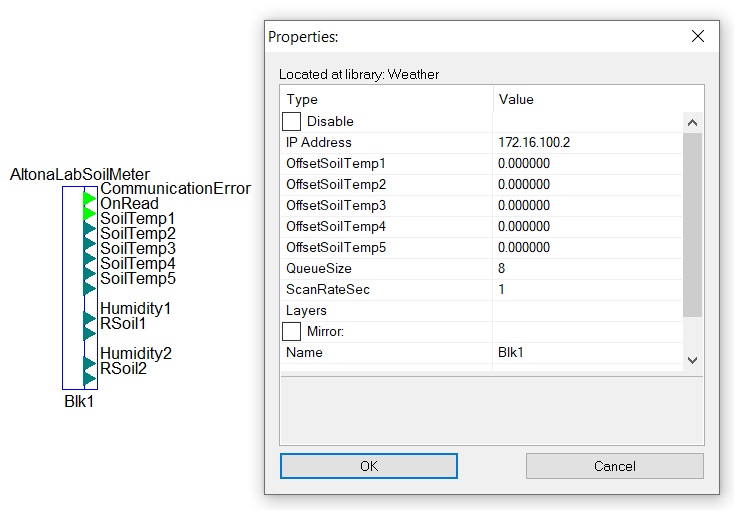Click the RSoil2 output pin triangle
The width and height of the screenshot is (742, 517).
[89, 378]
